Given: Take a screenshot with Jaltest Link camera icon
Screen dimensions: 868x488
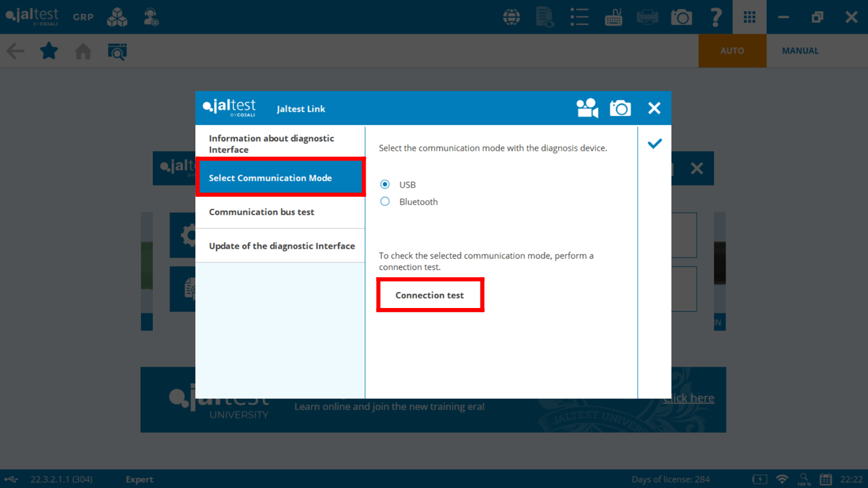Looking at the screenshot, I should coord(620,108).
